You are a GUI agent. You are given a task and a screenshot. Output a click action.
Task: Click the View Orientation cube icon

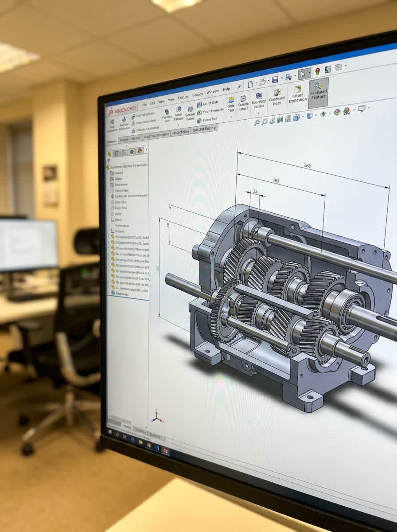point(296,117)
